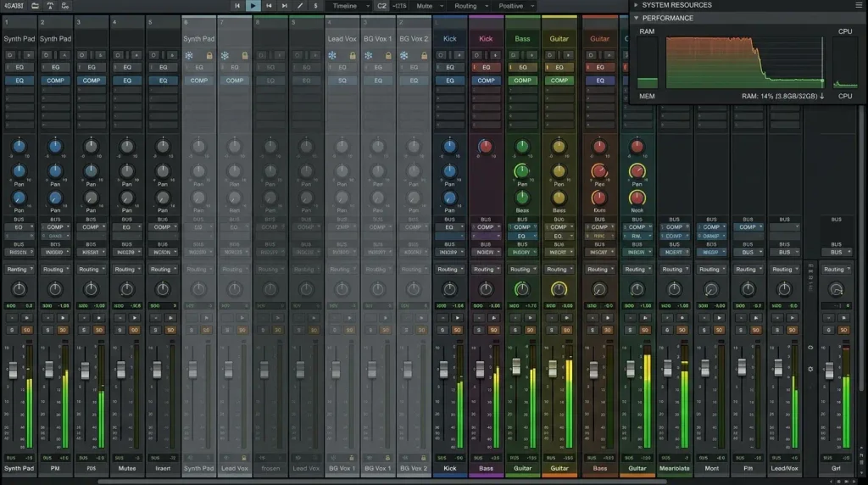Click the fader handle on the PM channel

(49, 370)
